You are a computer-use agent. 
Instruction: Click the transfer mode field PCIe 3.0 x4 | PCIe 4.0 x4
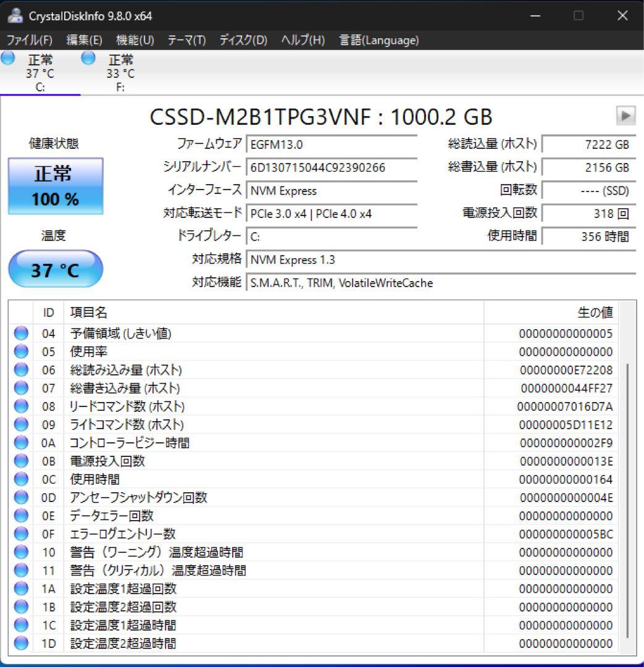click(332, 214)
